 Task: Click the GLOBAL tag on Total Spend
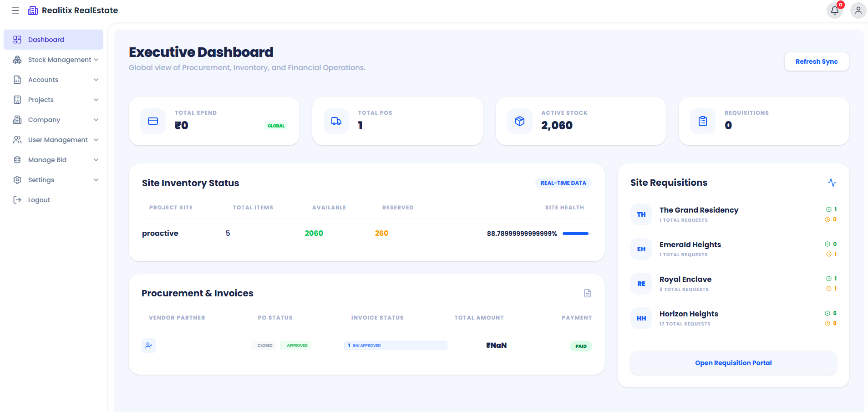(x=276, y=126)
